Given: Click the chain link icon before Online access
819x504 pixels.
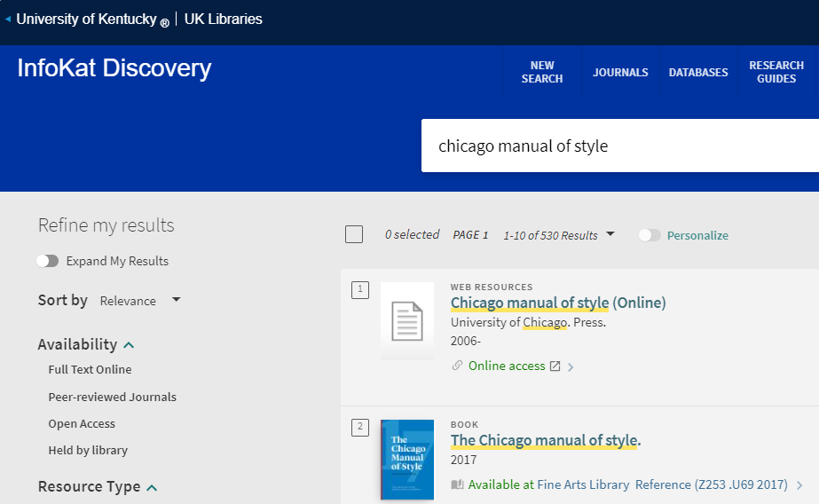Looking at the screenshot, I should [x=458, y=366].
